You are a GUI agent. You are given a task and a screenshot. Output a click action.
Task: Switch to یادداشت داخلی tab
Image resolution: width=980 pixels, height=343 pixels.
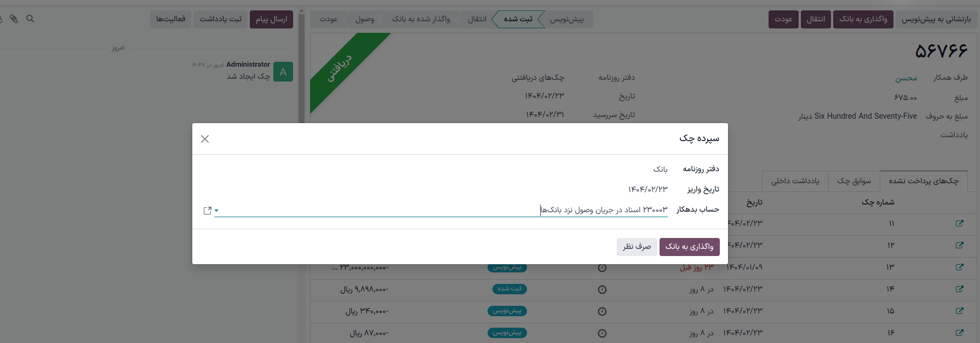(x=795, y=181)
